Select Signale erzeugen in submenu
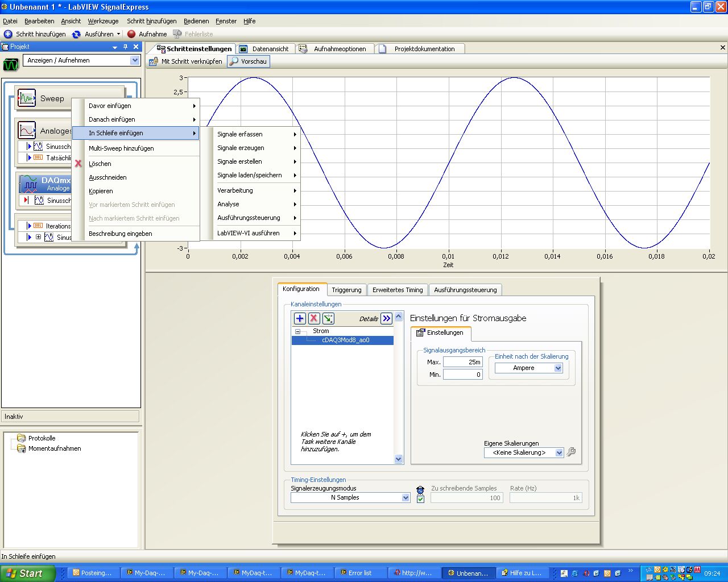Screen dimensions: 728x582 [241, 148]
